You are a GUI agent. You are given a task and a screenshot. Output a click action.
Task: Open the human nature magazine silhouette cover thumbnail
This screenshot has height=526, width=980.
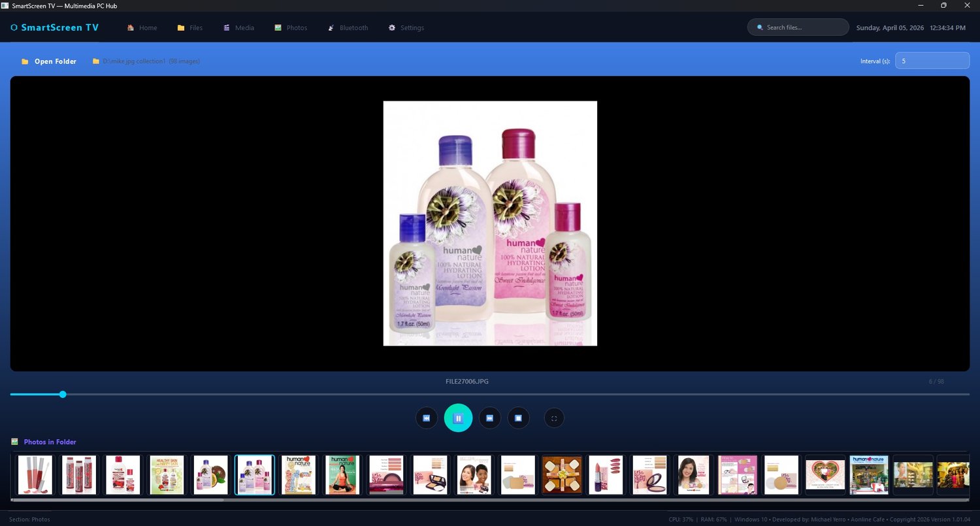[299, 475]
